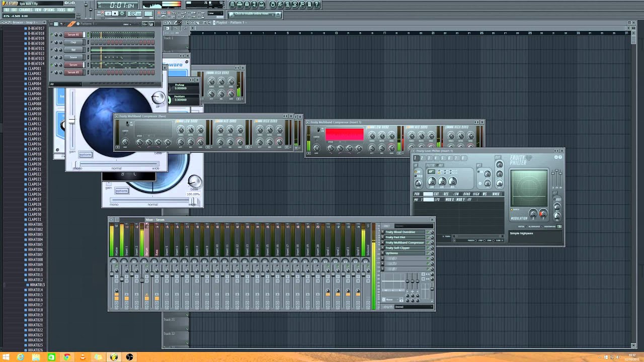Open the CHANNELS menu
This screenshot has width=644, height=362.
pyautogui.click(x=25, y=10)
